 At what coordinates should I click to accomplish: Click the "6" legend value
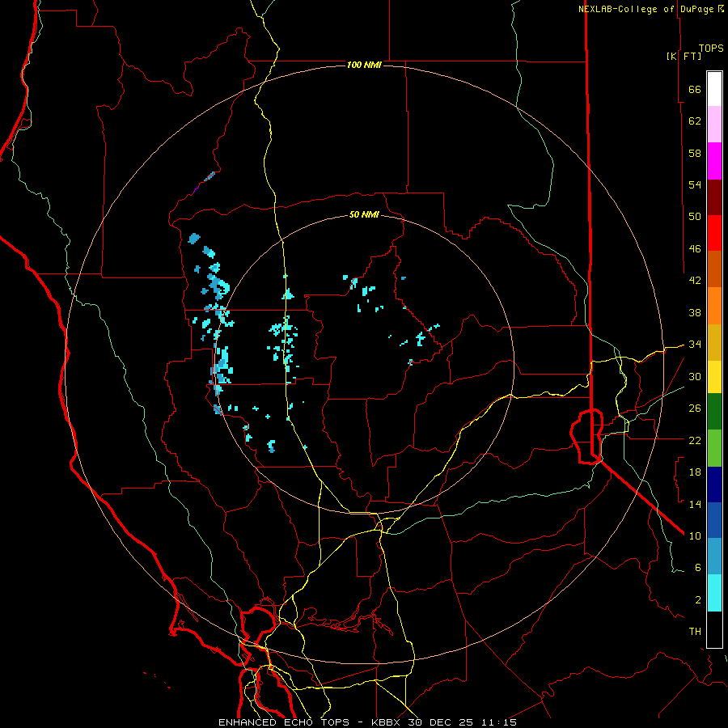coord(698,568)
